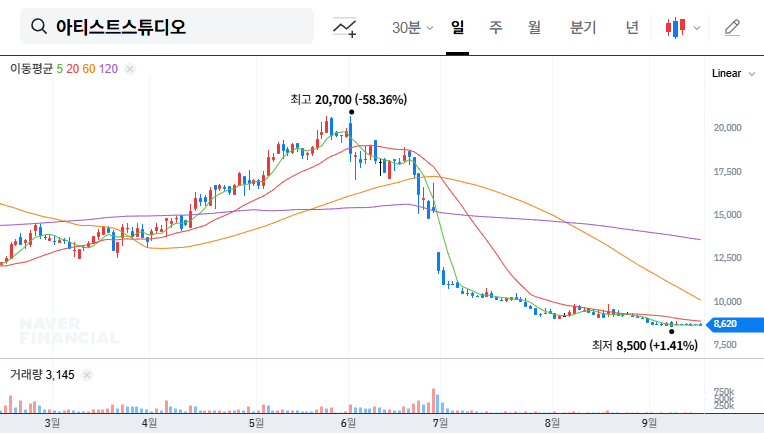
Task: Click the 5-day moving average value
Action: point(59,69)
